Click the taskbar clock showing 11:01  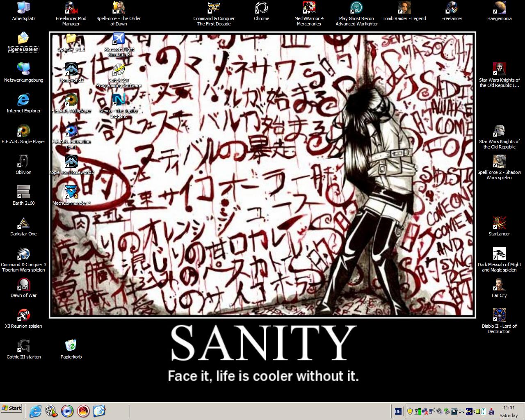[509, 408]
